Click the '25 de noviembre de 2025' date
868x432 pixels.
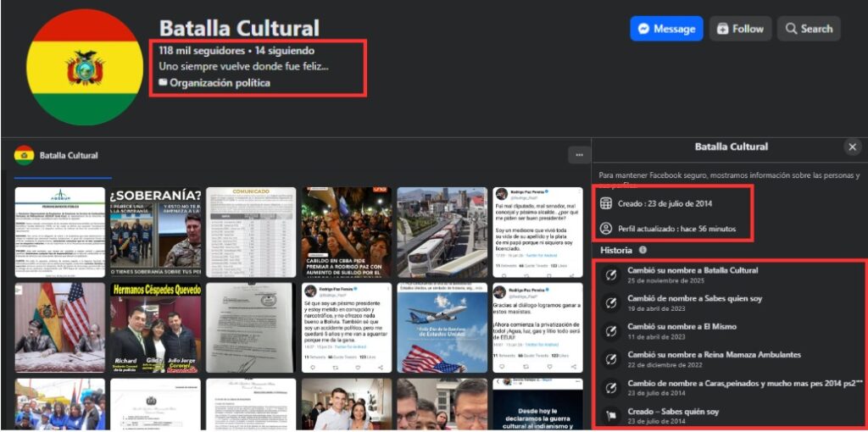pos(666,280)
